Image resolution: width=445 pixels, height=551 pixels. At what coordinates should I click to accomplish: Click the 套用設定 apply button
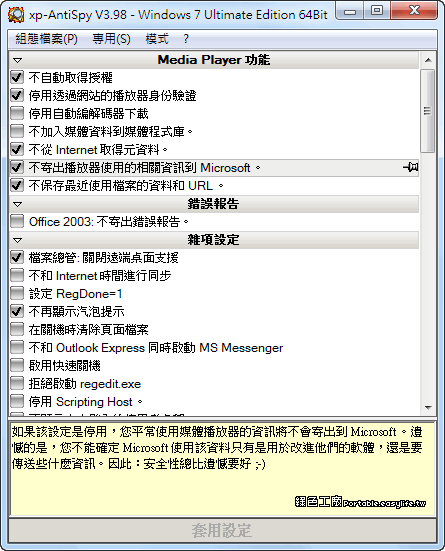point(222,530)
